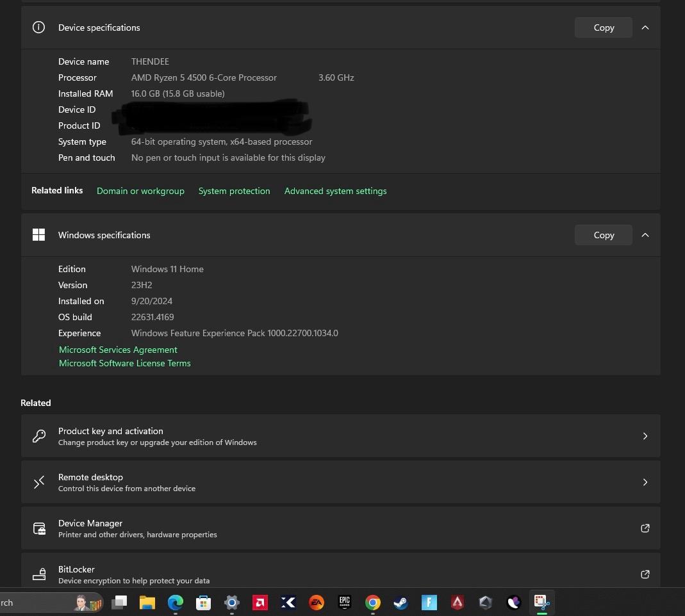Click the BitLocker lock icon
The image size is (685, 616).
coord(39,574)
